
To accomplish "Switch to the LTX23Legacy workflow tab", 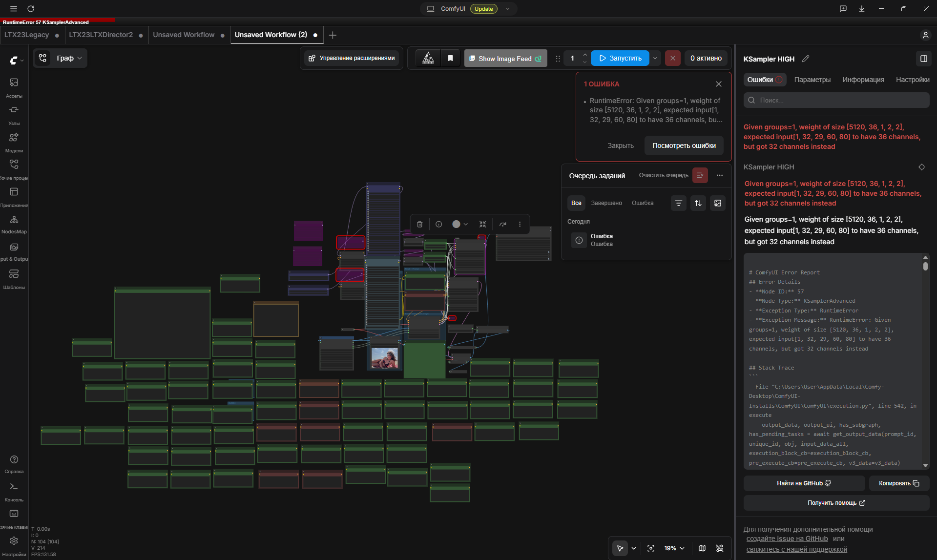I will click(x=32, y=35).
